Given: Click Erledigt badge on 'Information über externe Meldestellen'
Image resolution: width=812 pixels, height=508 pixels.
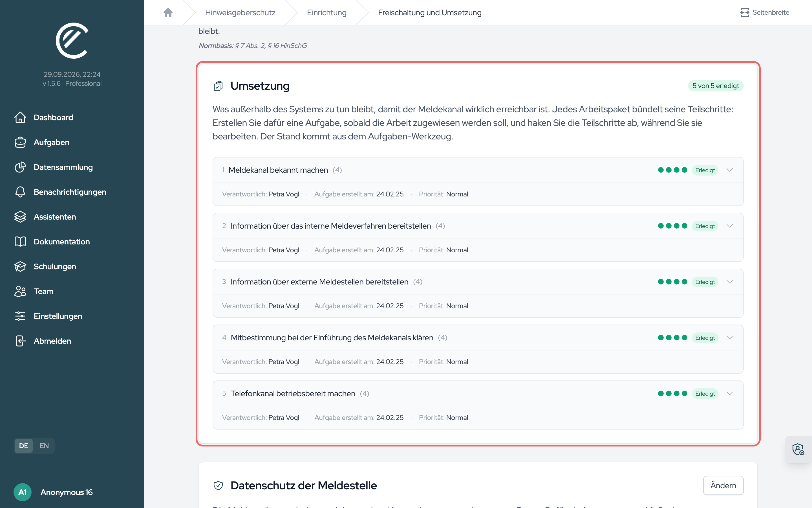Looking at the screenshot, I should [x=705, y=282].
